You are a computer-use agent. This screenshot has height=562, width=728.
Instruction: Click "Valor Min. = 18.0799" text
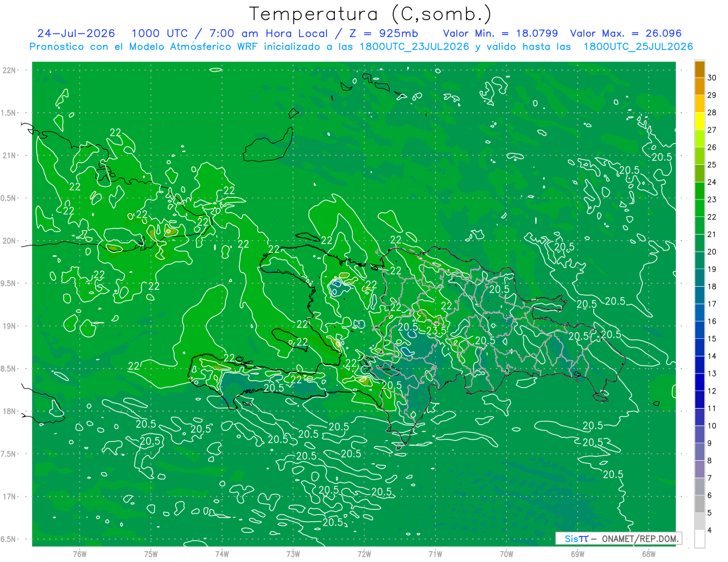click(500, 33)
